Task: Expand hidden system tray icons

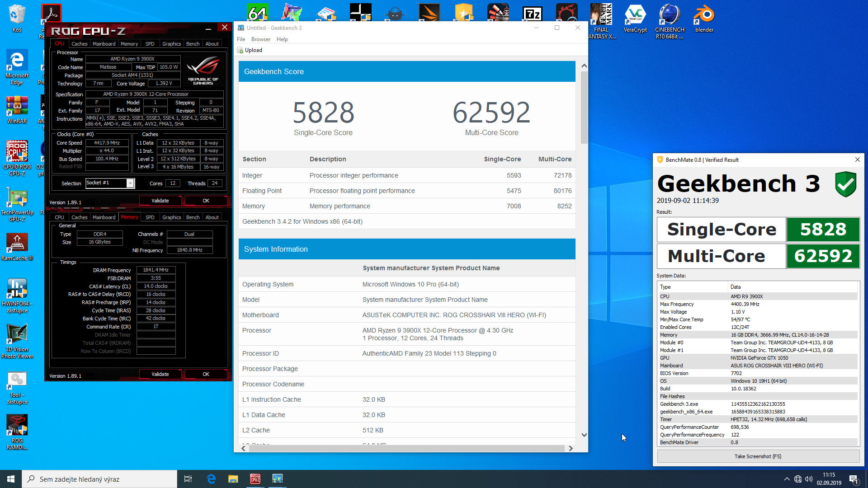Action: [x=787, y=479]
